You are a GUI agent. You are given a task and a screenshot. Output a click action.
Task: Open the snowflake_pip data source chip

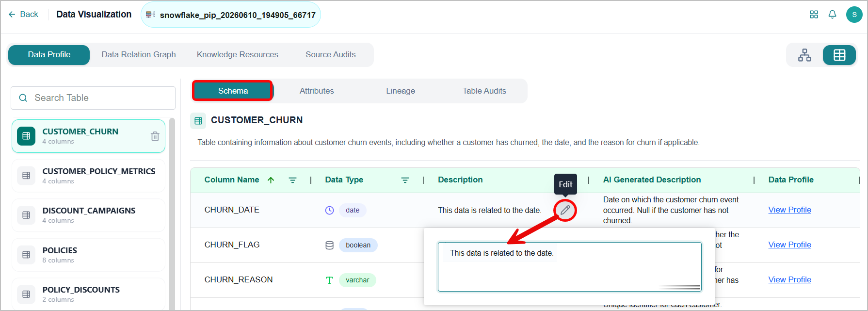click(x=231, y=15)
